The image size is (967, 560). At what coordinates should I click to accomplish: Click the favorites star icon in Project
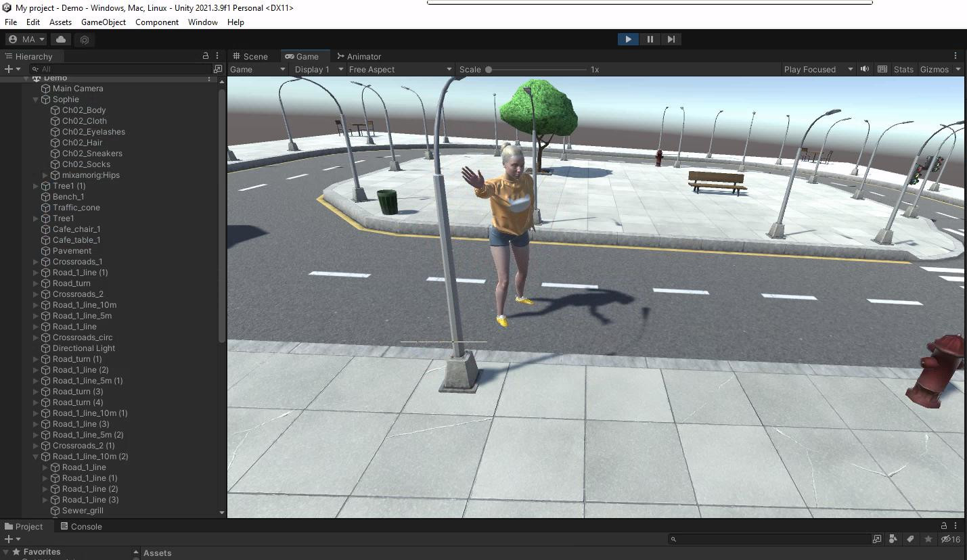[x=928, y=539]
